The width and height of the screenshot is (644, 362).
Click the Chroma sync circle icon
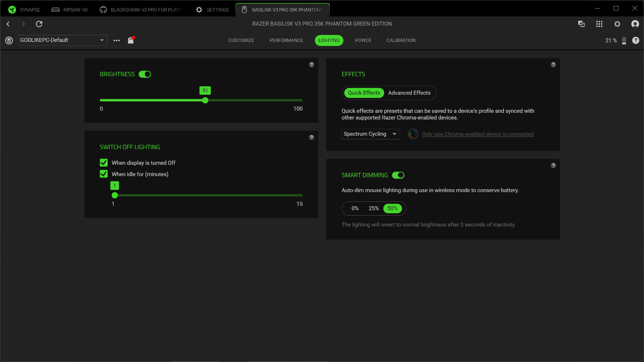pos(413,134)
